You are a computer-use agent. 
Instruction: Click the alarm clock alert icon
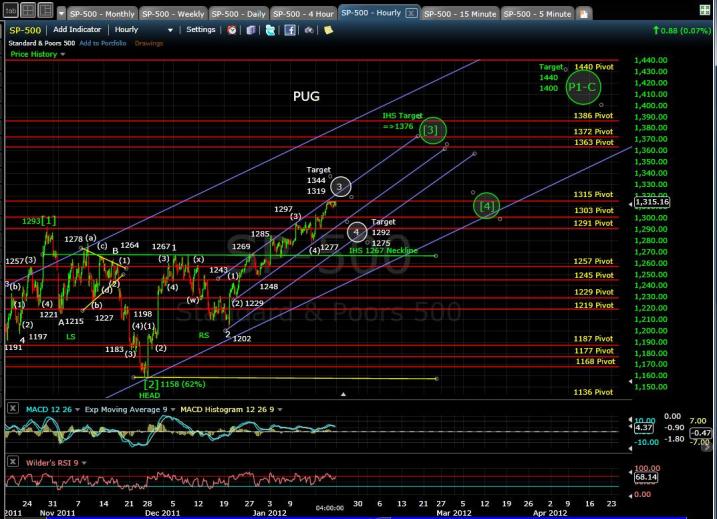232,30
